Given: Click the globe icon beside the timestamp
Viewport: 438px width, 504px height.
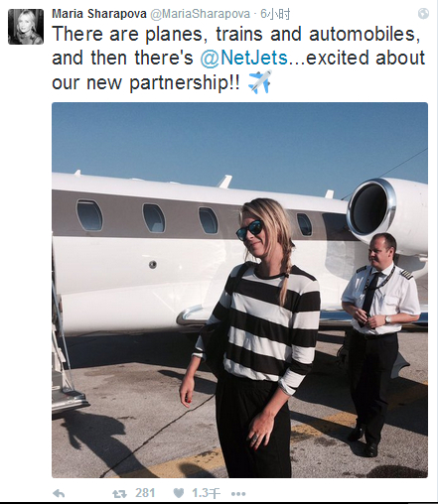Looking at the screenshot, I should tap(423, 14).
